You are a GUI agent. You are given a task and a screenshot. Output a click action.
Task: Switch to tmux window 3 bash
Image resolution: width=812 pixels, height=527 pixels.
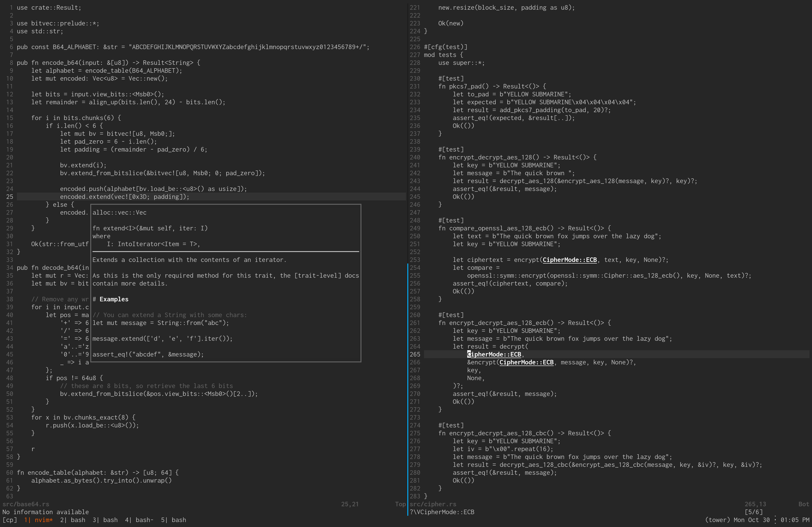pyautogui.click(x=105, y=520)
